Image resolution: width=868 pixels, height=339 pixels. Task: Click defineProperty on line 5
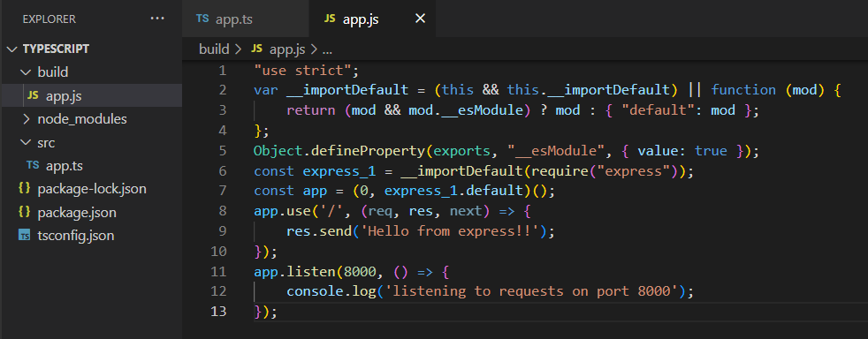tap(368, 150)
